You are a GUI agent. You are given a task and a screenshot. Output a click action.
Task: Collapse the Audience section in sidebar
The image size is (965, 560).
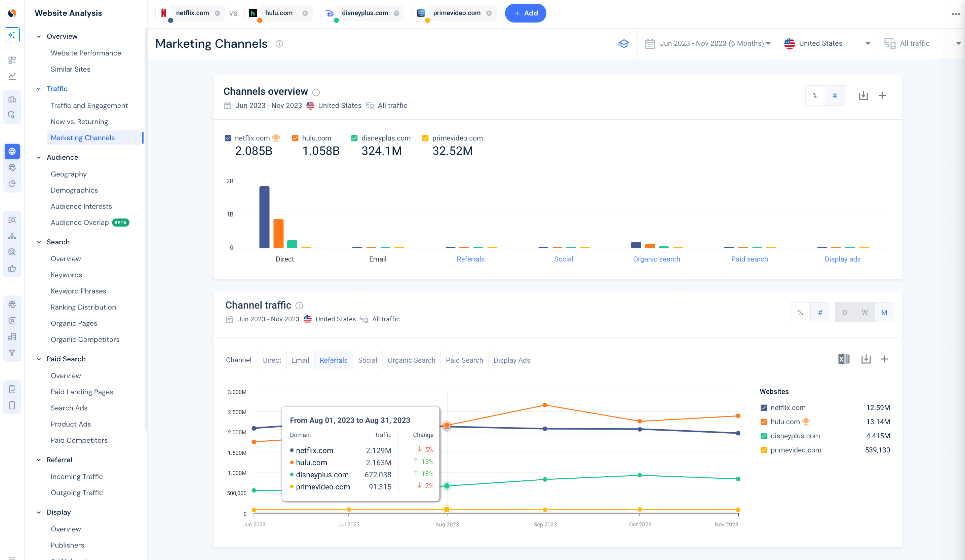(39, 157)
